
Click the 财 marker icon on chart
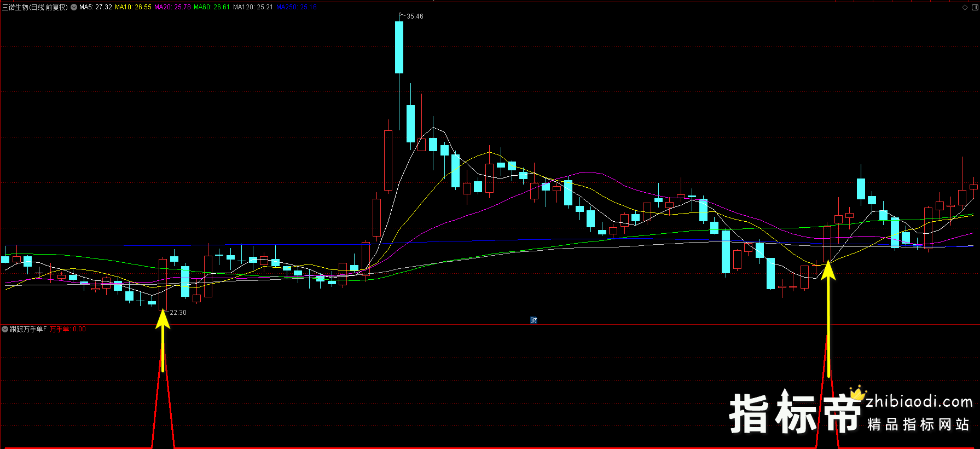[x=534, y=320]
